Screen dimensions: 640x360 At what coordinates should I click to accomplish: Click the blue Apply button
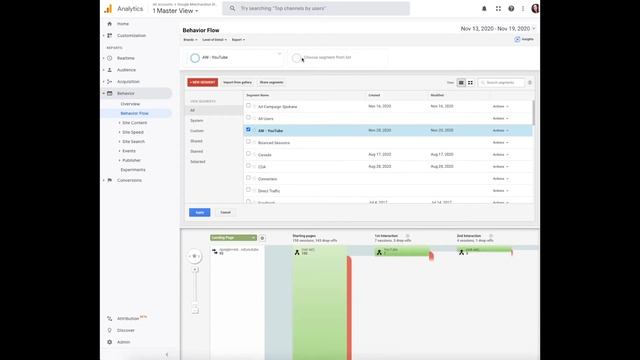click(200, 212)
